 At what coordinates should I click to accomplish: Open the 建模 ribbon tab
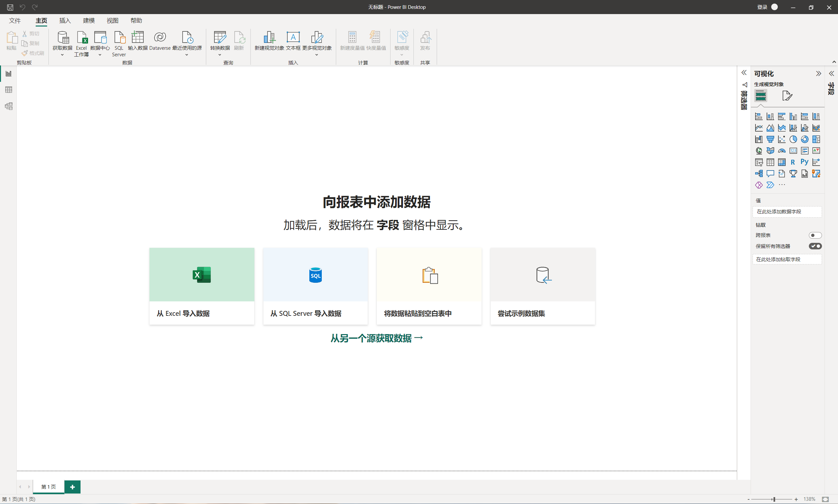coord(89,21)
